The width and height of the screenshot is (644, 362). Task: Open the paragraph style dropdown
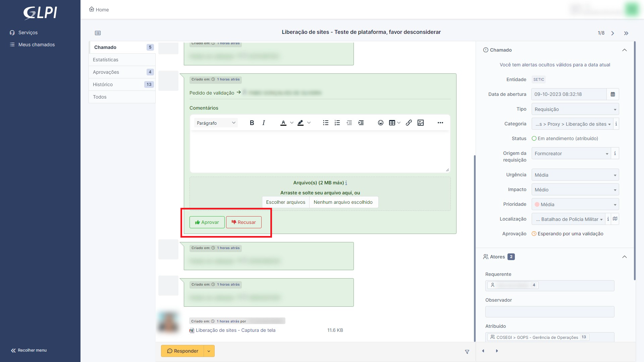pos(216,123)
